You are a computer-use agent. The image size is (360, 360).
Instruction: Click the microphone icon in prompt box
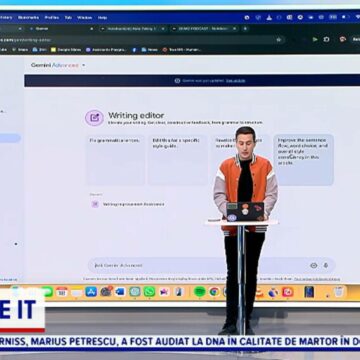(x=326, y=266)
